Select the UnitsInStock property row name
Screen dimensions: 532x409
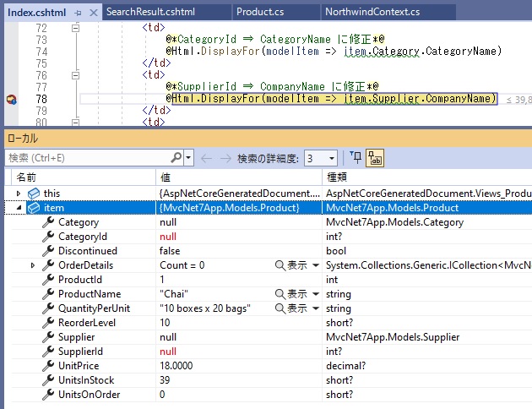pyautogui.click(x=86, y=380)
